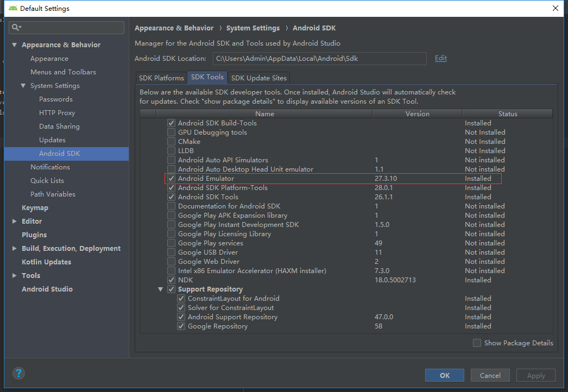Click the Edit link for SDK location
The height and width of the screenshot is (392, 568).
440,58
